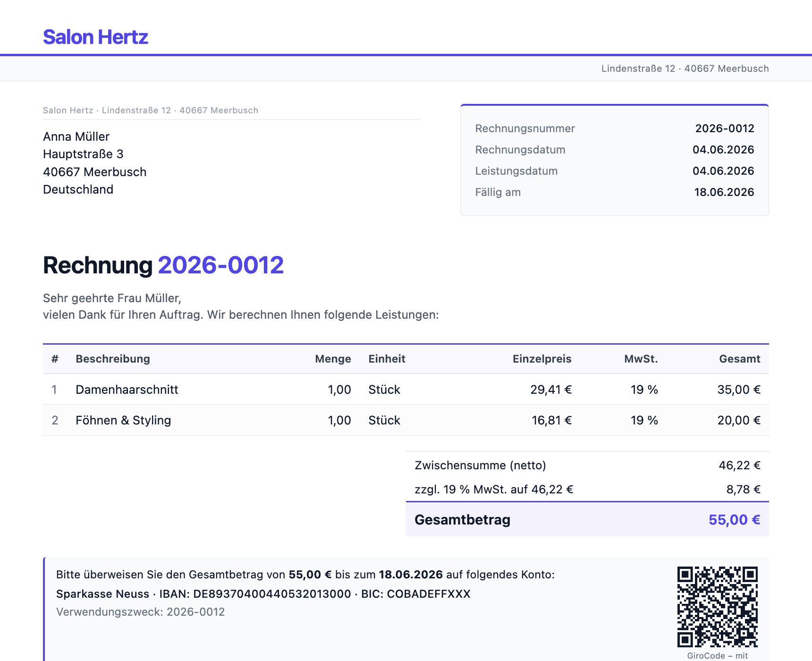Click recipient country Deutschland
Image resolution: width=812 pixels, height=661 pixels.
coord(78,189)
